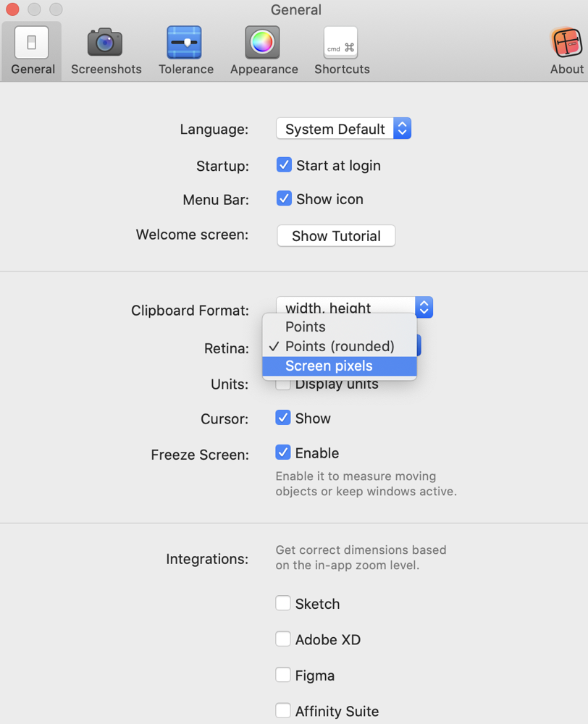Expand the Language System Default dropdown
Image resolution: width=588 pixels, height=724 pixels.
[x=343, y=129]
